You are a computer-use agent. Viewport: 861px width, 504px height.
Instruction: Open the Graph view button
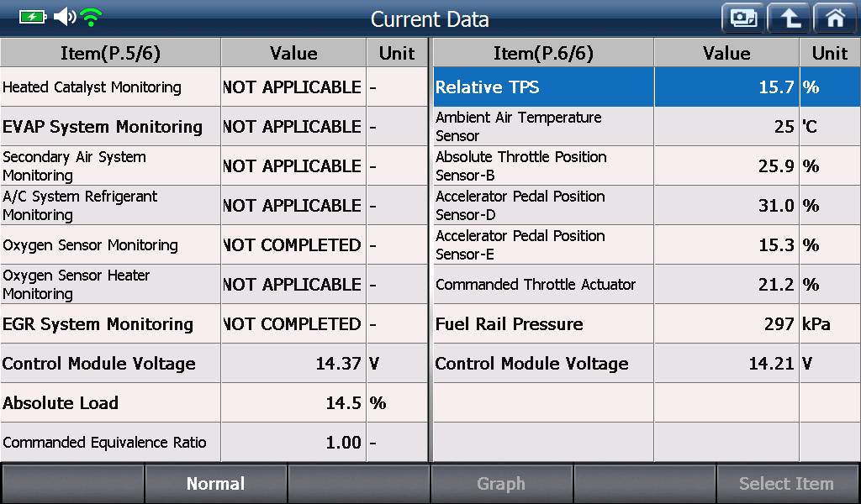pos(501,483)
